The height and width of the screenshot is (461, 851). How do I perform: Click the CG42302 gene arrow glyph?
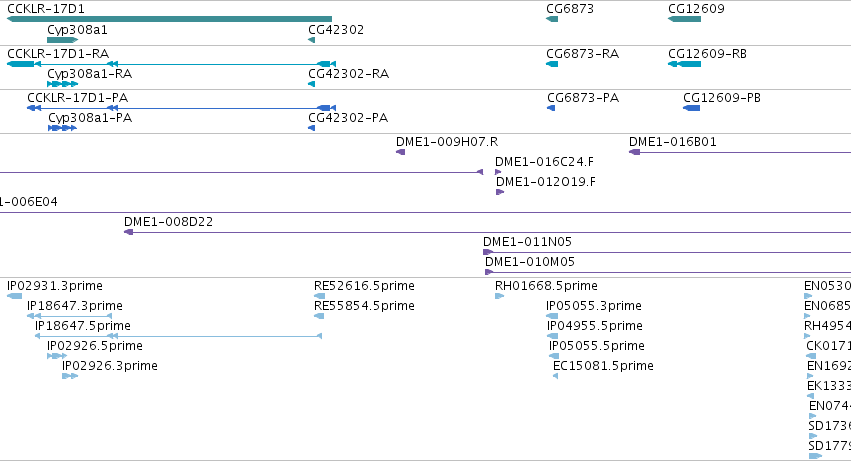pyautogui.click(x=312, y=40)
